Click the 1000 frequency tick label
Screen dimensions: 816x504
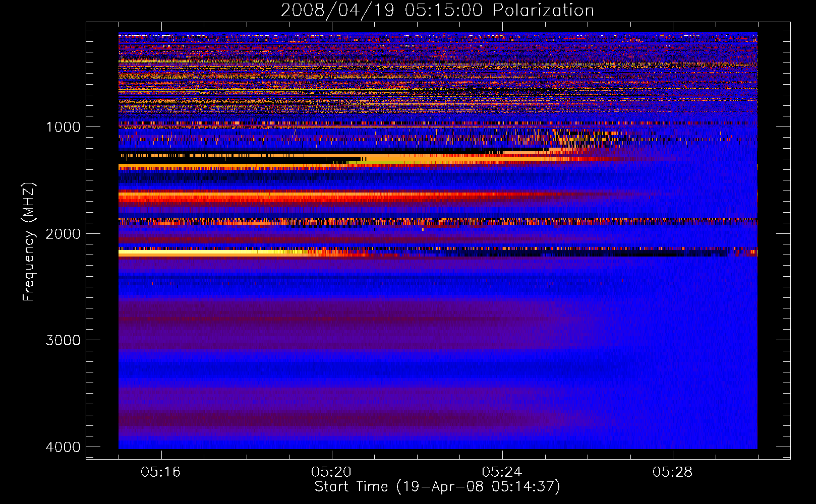point(63,127)
